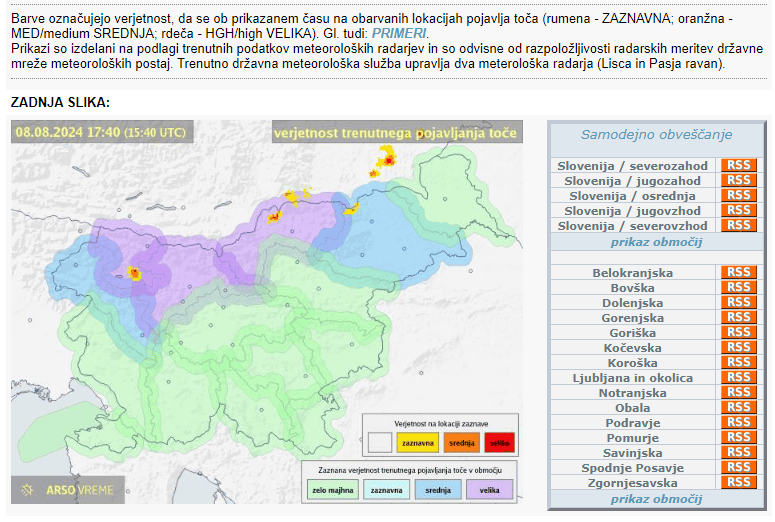Click bottom 'prikaz območij' link

click(656, 499)
